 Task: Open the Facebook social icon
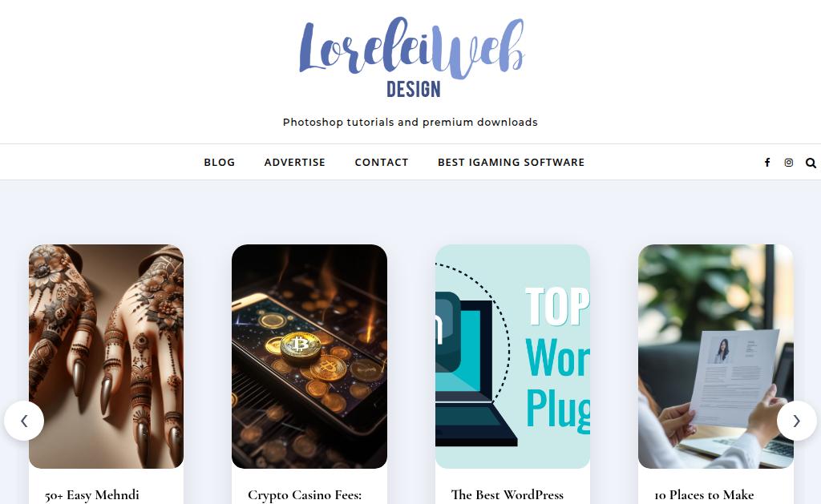click(x=767, y=162)
